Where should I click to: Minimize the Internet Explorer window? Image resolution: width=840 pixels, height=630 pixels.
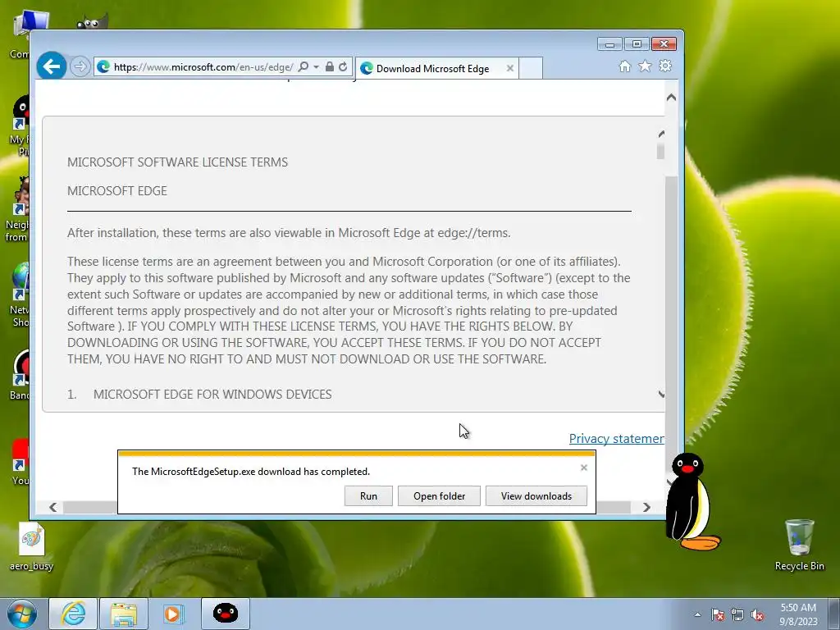(x=609, y=44)
